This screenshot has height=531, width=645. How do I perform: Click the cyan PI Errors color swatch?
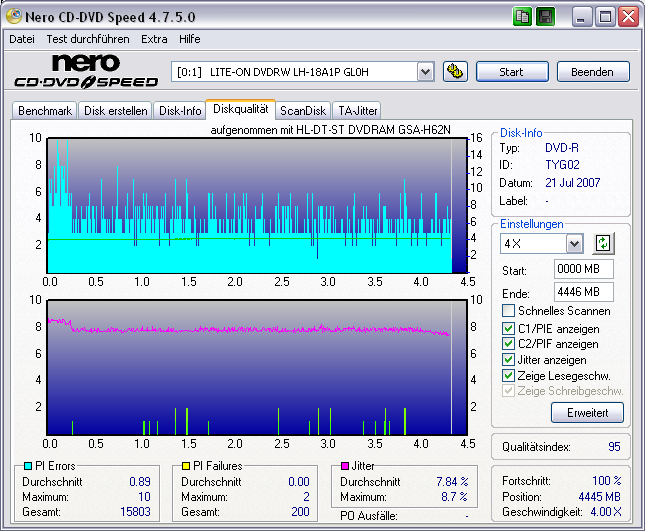[x=28, y=466]
